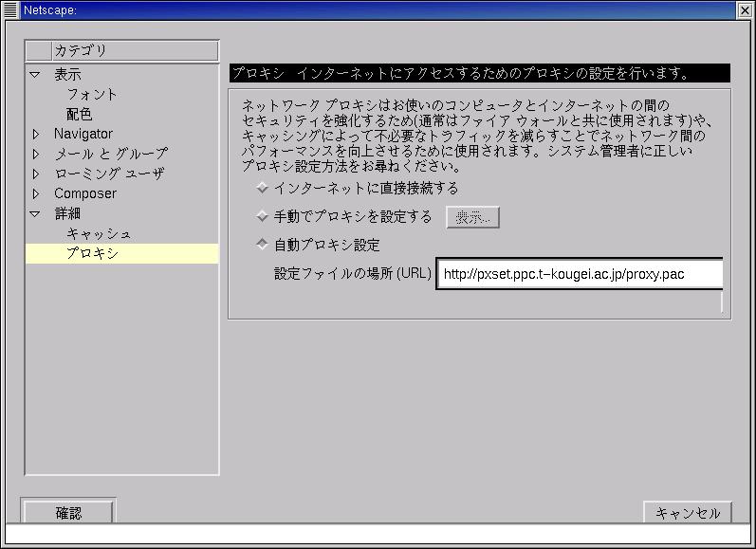Select フォント in the category tree
756x549 pixels.
(x=92, y=95)
